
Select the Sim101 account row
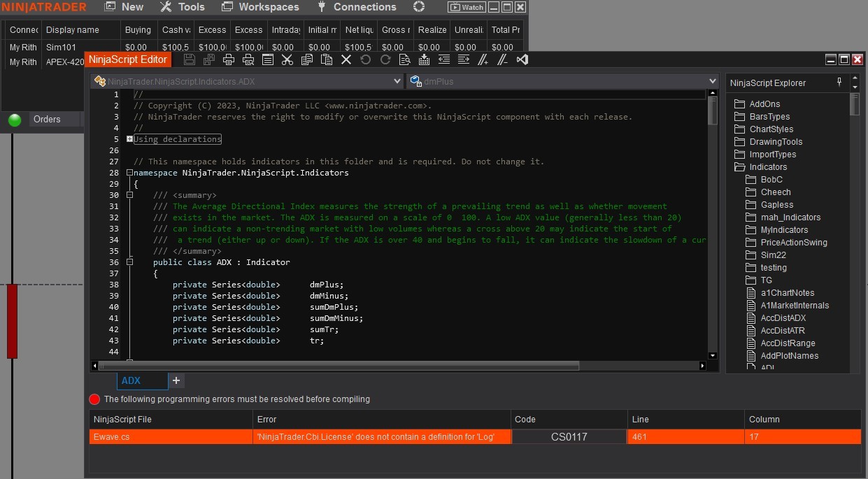click(x=264, y=48)
